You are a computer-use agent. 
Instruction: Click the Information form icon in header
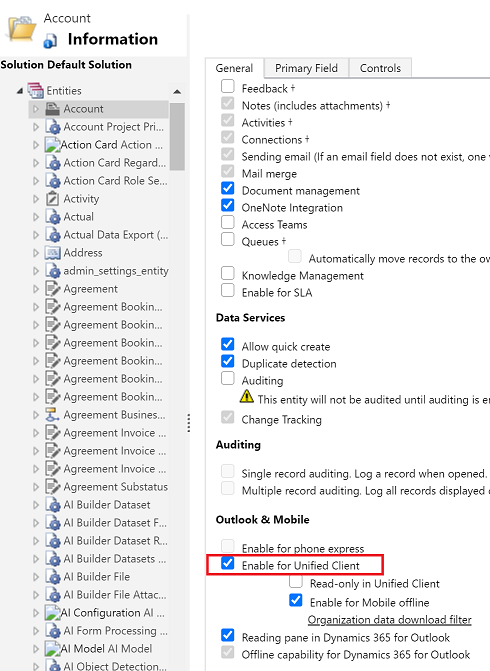(x=50, y=41)
